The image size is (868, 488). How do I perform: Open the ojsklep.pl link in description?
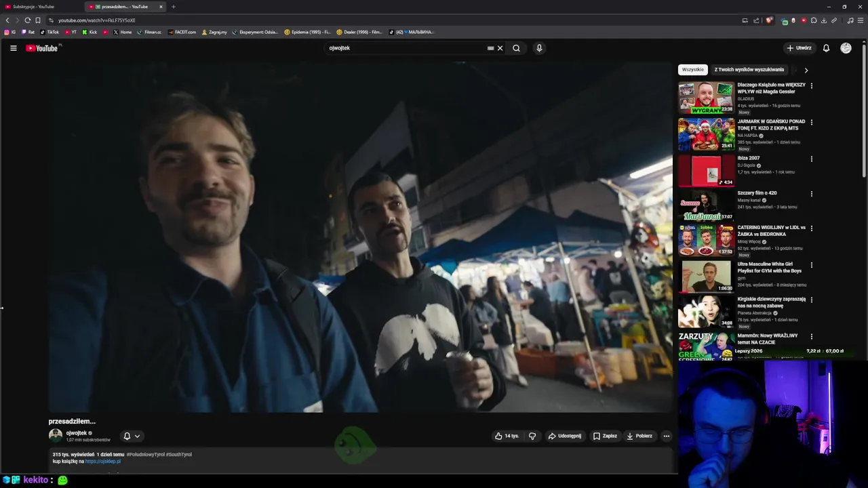103,462
